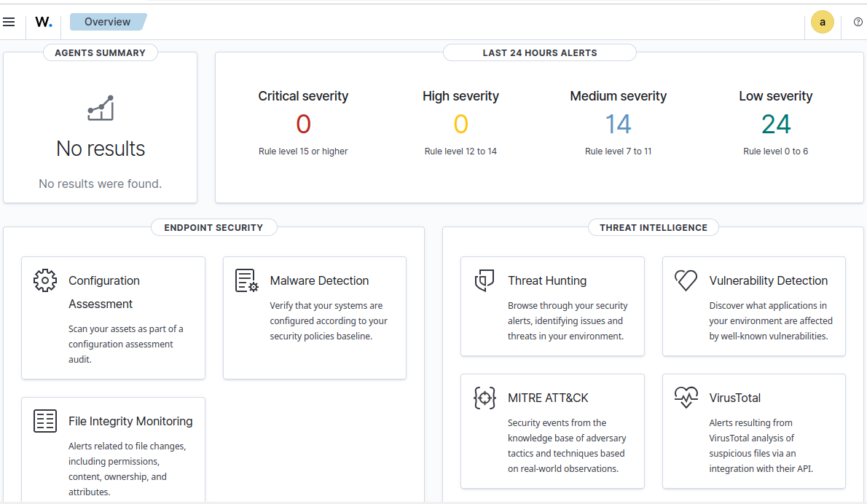Open the help icon in top bar

pos(858,22)
